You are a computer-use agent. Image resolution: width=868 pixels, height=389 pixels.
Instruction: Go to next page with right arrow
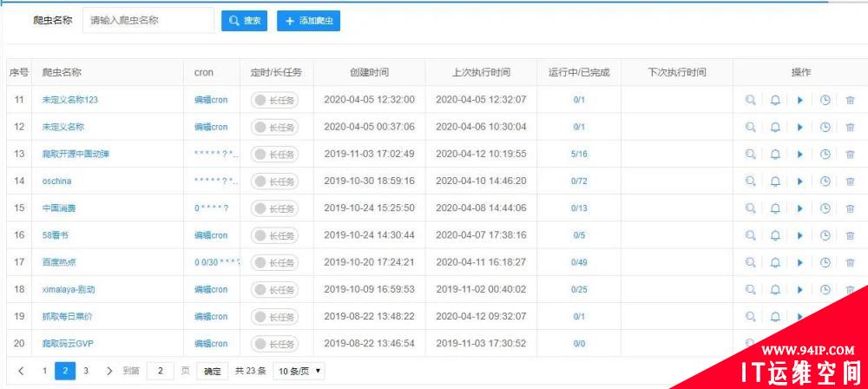tap(109, 372)
